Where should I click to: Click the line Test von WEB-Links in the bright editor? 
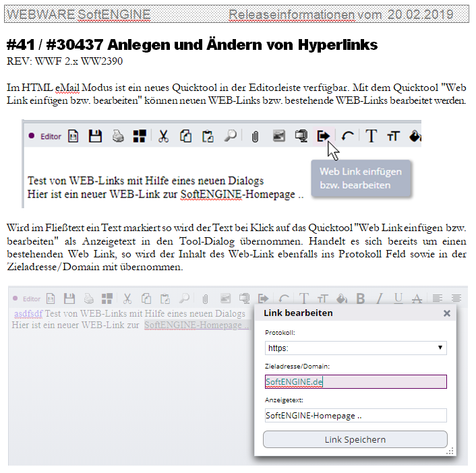[x=146, y=181]
